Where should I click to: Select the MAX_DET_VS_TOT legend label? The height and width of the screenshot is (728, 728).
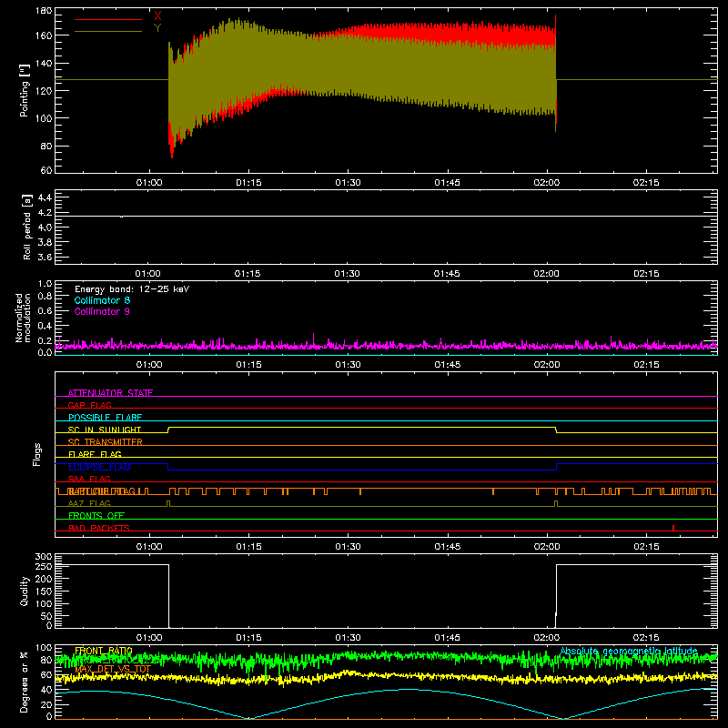(113, 669)
